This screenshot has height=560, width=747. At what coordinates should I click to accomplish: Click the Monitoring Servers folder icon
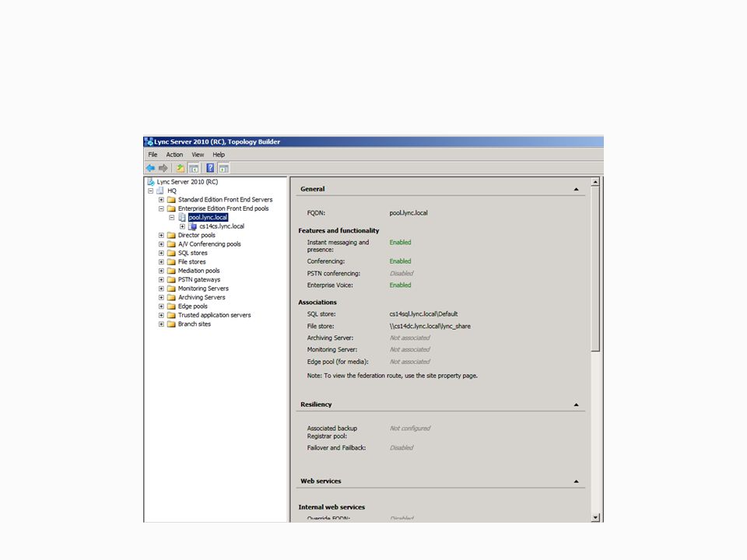click(x=171, y=289)
